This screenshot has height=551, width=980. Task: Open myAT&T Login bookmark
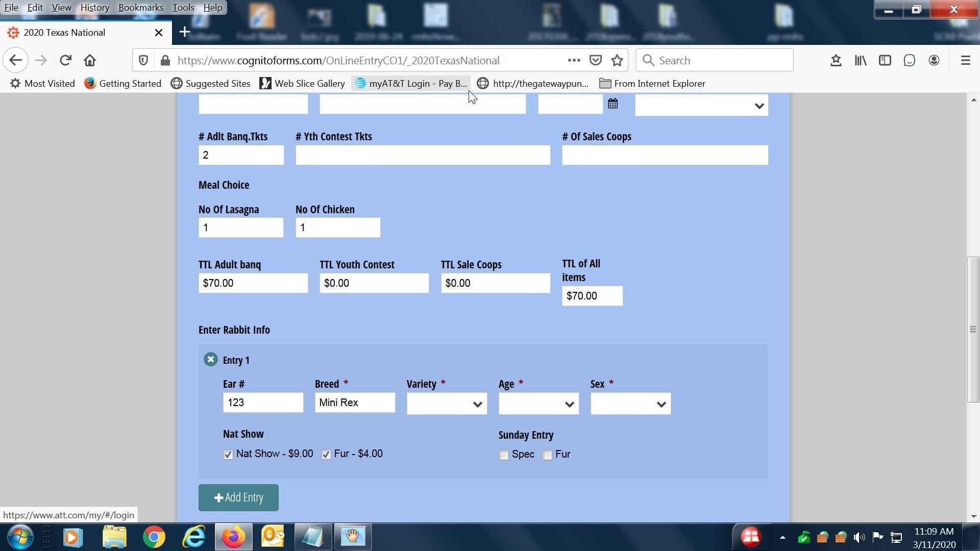tap(411, 83)
